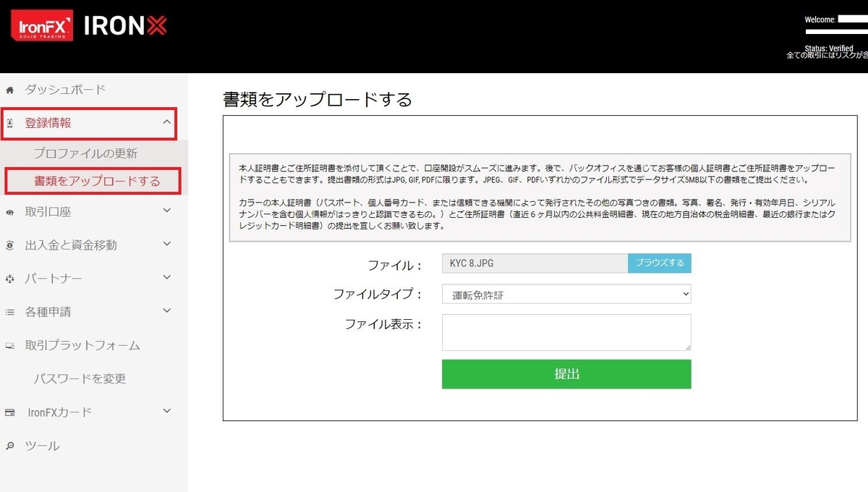Open the ファイルタイプ dropdown showing 運転免許証
This screenshot has height=492, width=868.
pyautogui.click(x=566, y=294)
